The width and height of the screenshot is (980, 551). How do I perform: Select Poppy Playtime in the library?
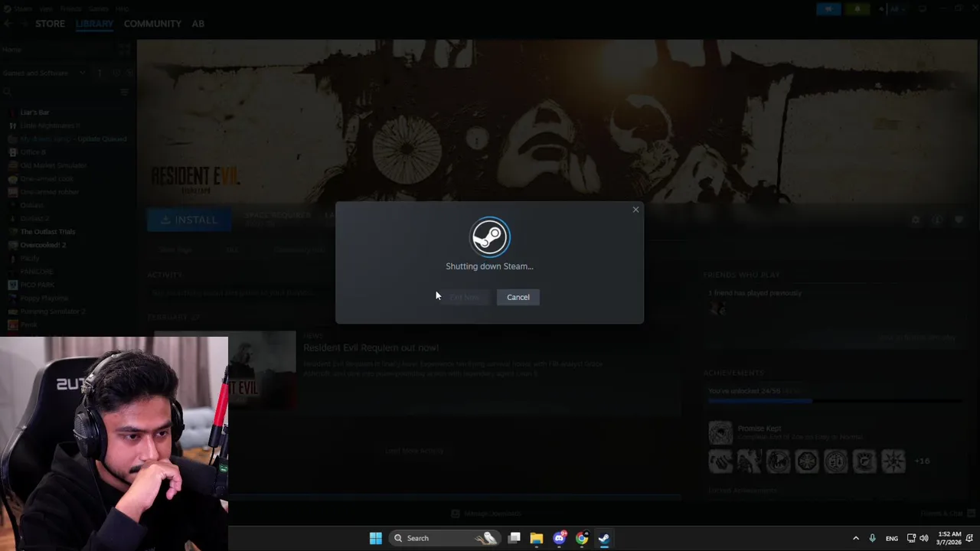pos(44,298)
